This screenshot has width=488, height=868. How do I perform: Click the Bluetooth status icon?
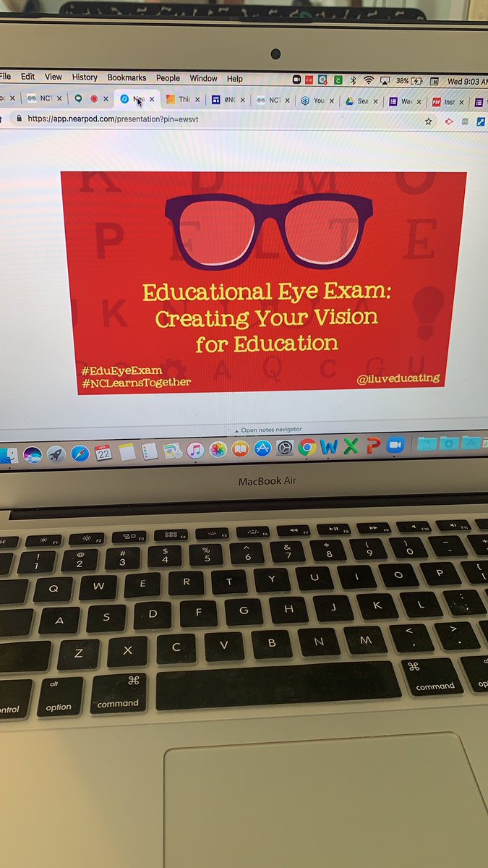click(x=353, y=80)
